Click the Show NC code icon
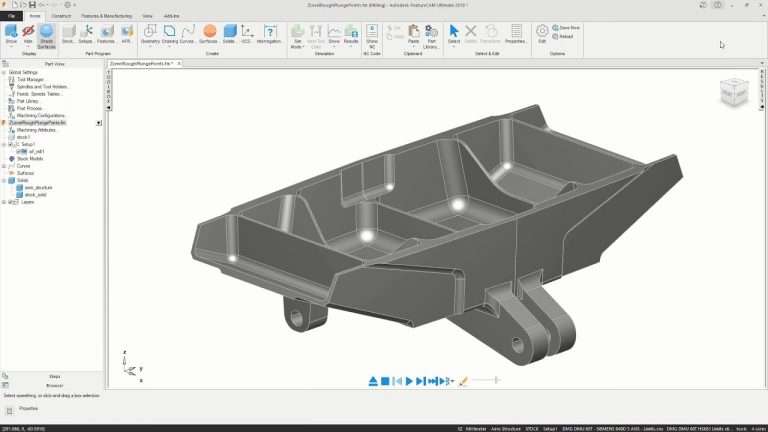Screen dimensions: 768x432 372,35
